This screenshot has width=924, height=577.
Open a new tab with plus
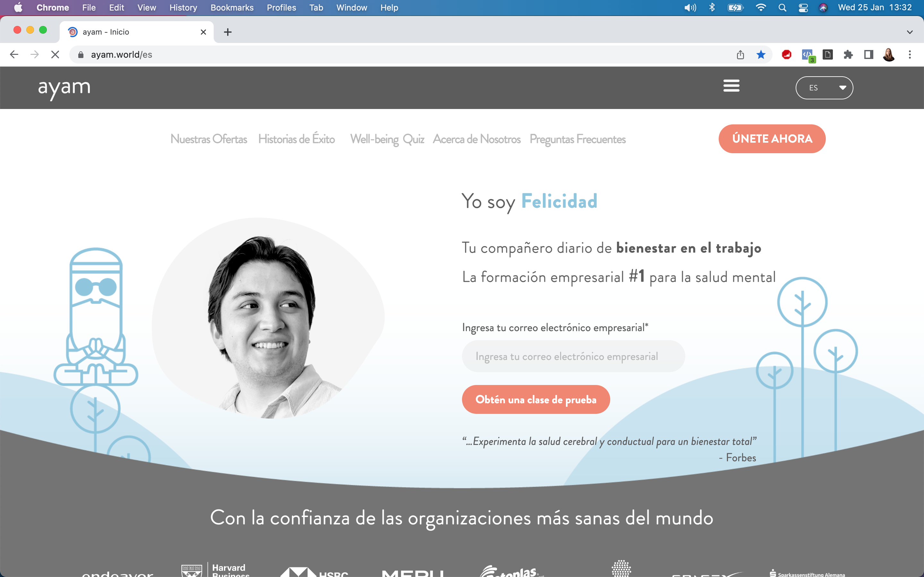tap(227, 32)
